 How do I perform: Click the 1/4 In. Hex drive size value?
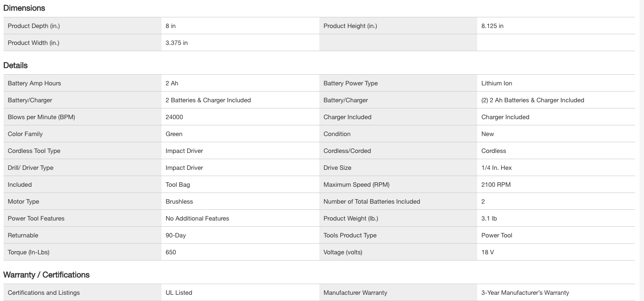tap(496, 168)
